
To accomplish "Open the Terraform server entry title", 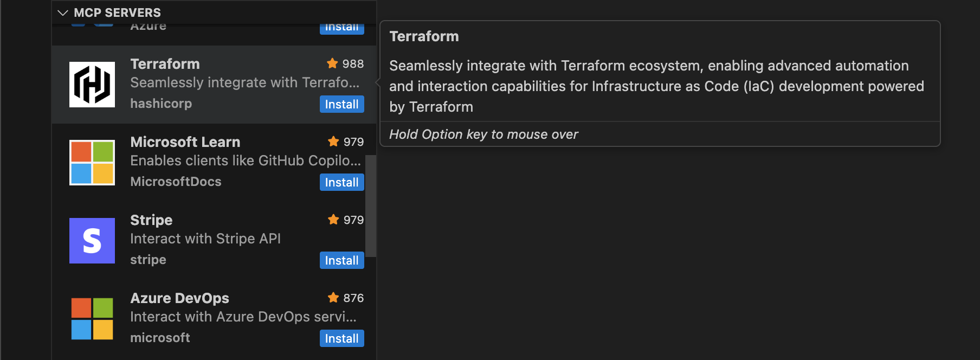I will (x=165, y=64).
